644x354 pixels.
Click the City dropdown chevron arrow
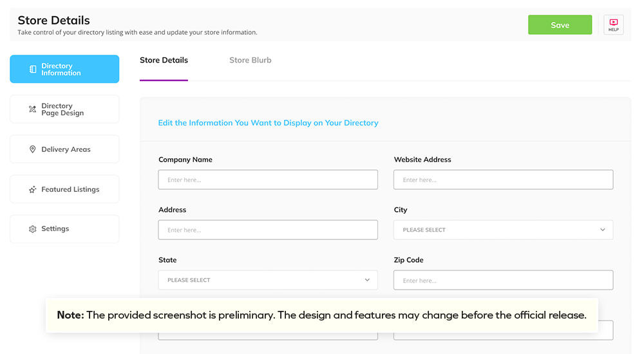point(603,230)
